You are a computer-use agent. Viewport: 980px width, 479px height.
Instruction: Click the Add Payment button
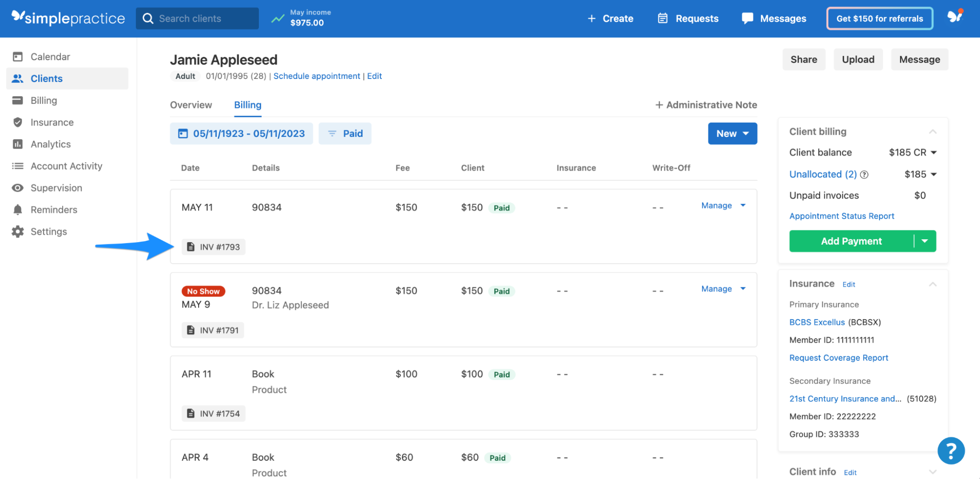coord(851,241)
